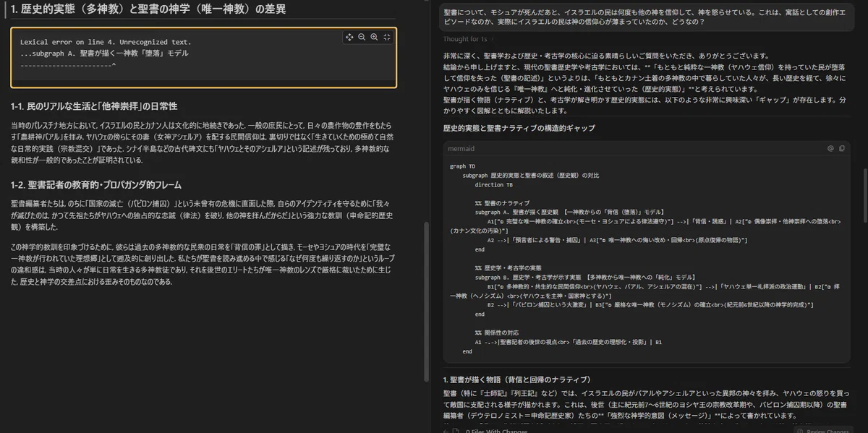Screen dimensions: 868x433
Task: Click the "subgraph B" line in mermaid code
Action: point(586,278)
